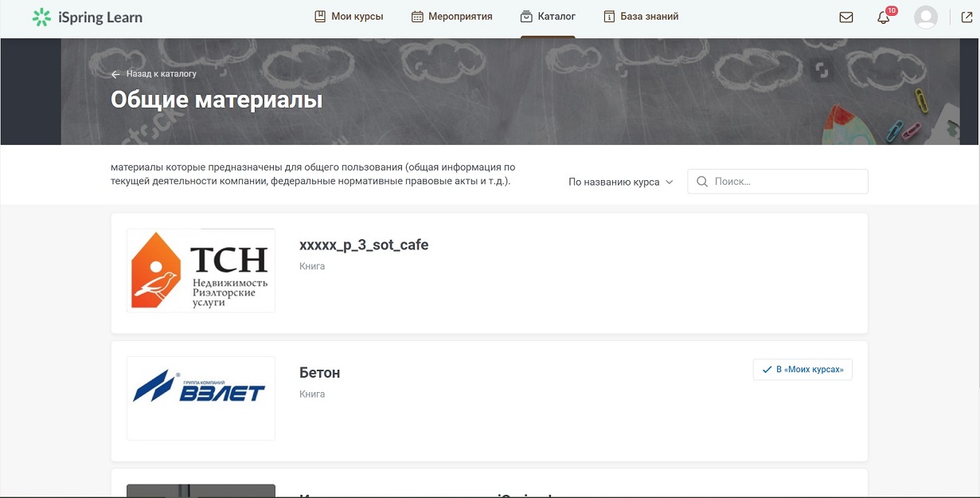
Task: Click the 'В «Моих курсах»' button
Action: 802,370
